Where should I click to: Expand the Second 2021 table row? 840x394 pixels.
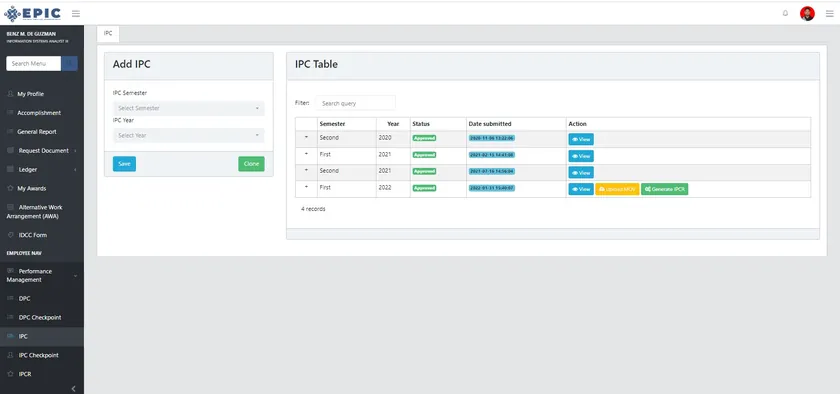[x=306, y=170]
